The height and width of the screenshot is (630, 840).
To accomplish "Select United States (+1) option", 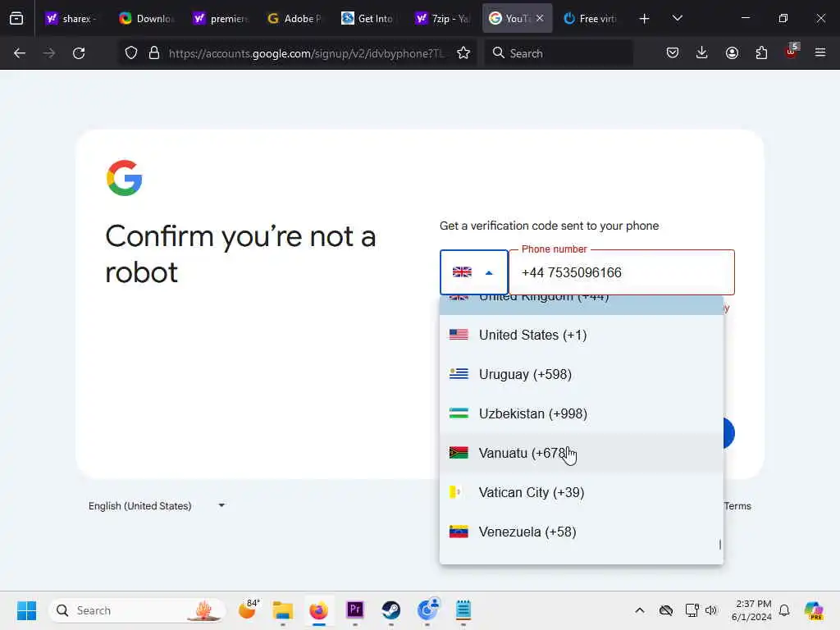I will click(582, 335).
